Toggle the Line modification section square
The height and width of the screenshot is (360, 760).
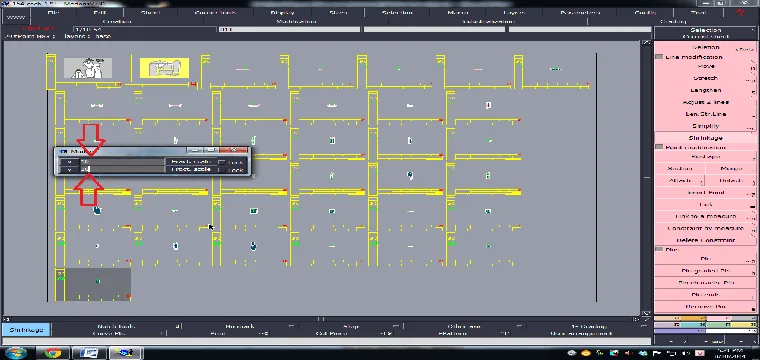pyautogui.click(x=659, y=57)
